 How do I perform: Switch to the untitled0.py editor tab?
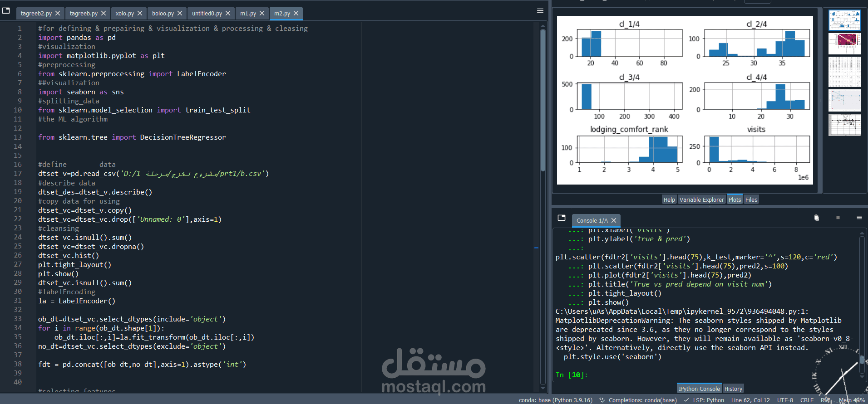point(207,14)
